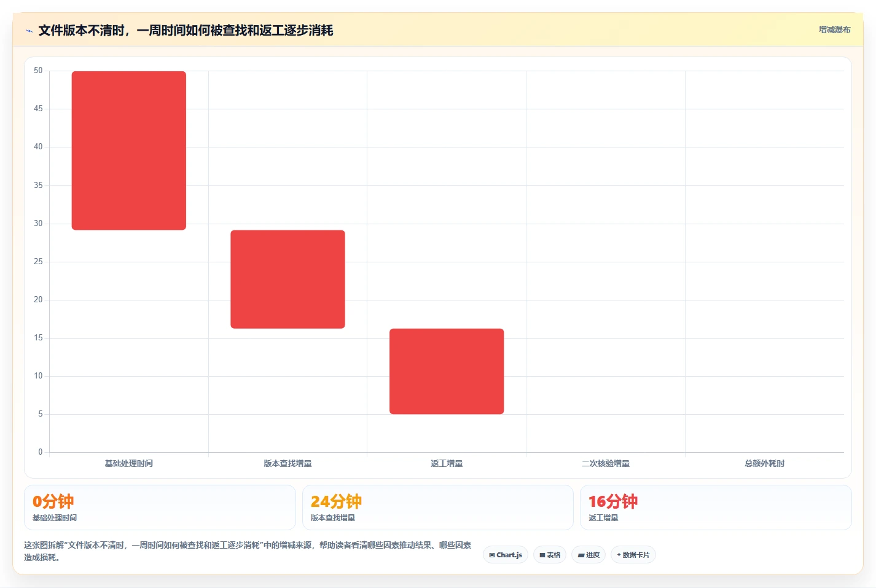Click the description paragraph starting 这张图拆解

click(x=248, y=551)
